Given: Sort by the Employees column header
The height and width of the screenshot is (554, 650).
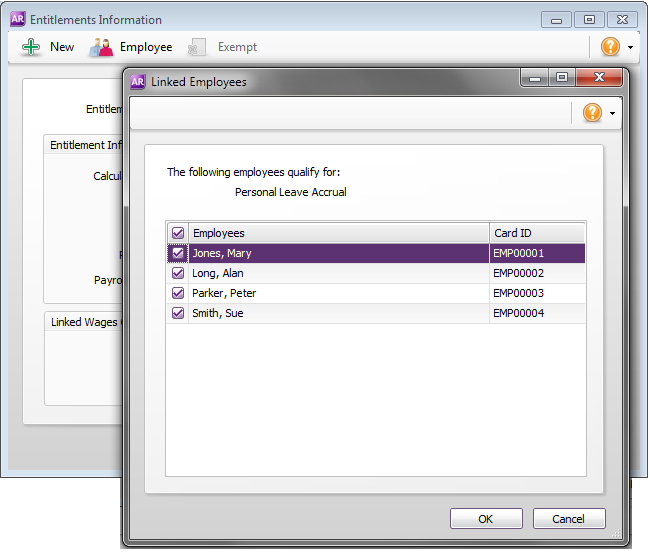Looking at the screenshot, I should coord(338,233).
